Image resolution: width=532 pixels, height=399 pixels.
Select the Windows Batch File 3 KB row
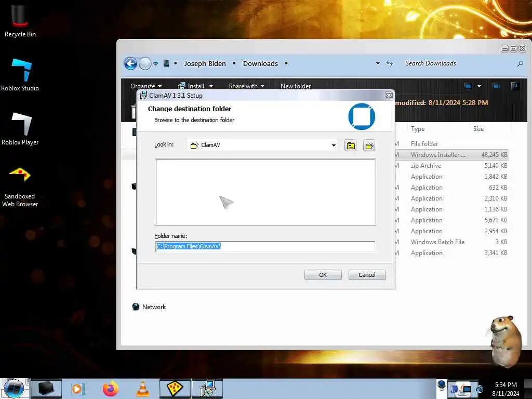coord(453,242)
